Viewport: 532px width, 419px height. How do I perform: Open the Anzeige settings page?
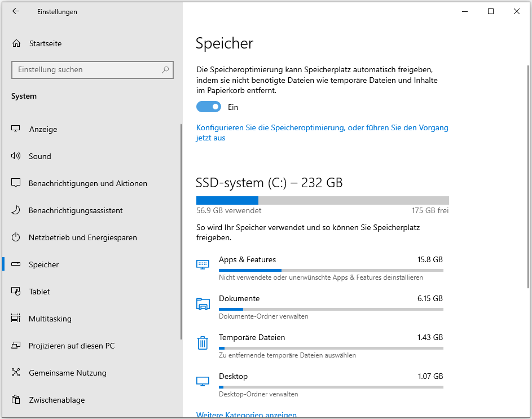(x=91, y=129)
